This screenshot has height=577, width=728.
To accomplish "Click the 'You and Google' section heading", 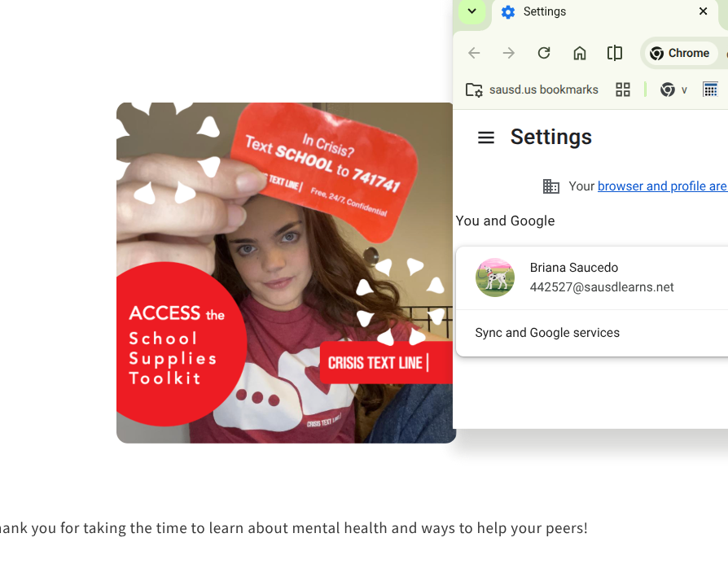I will (505, 221).
